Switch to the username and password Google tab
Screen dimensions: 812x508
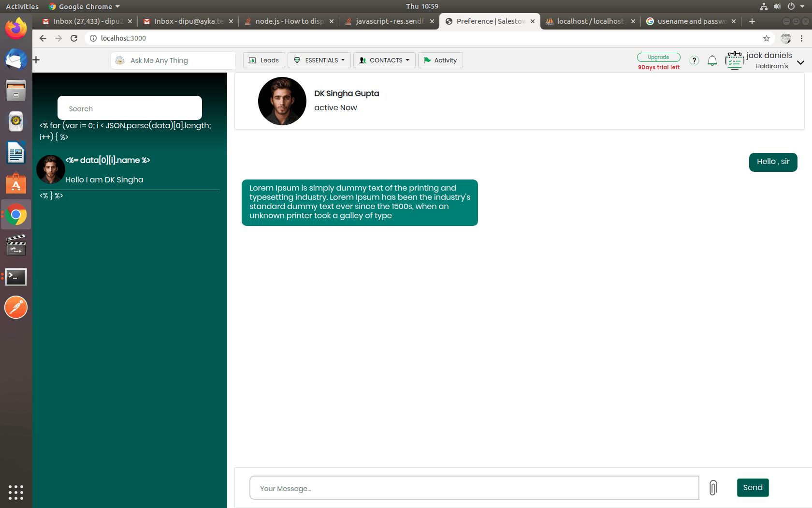point(691,21)
